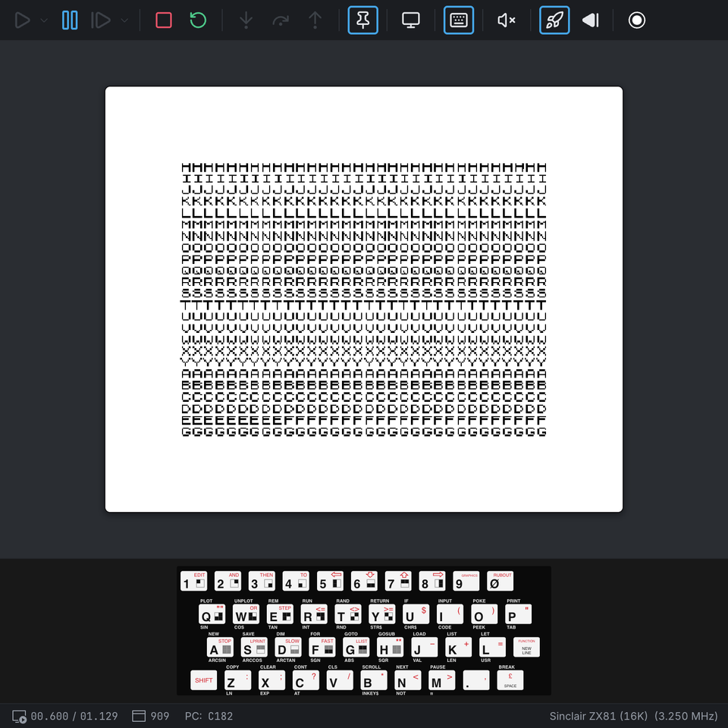Click the S SAVE key
The image size is (728, 728).
point(254,647)
